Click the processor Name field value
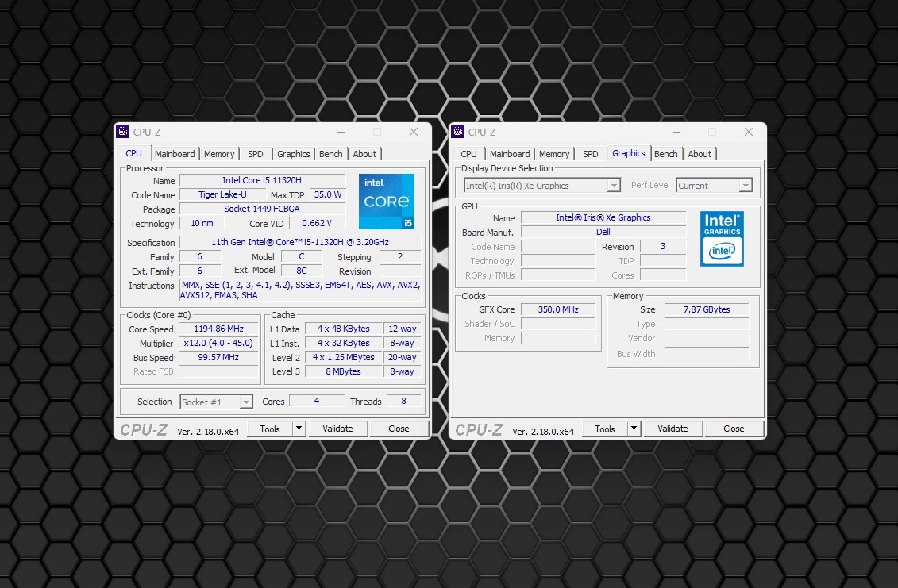 click(262, 180)
